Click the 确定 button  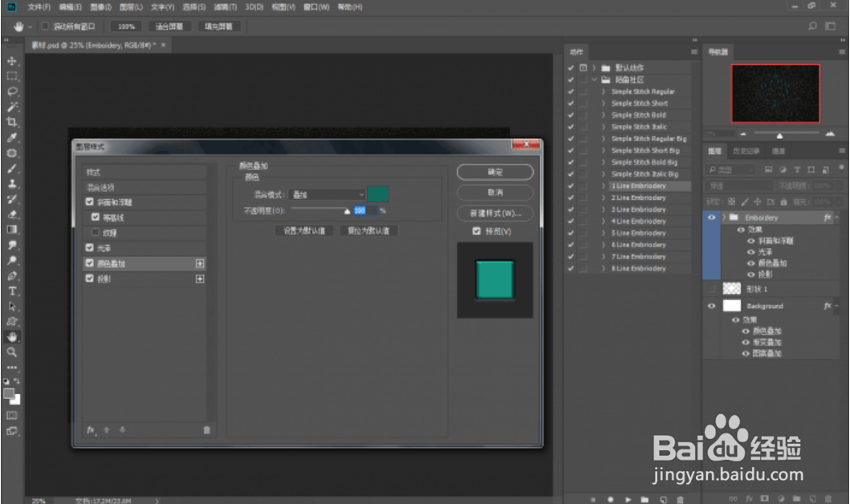tap(495, 172)
